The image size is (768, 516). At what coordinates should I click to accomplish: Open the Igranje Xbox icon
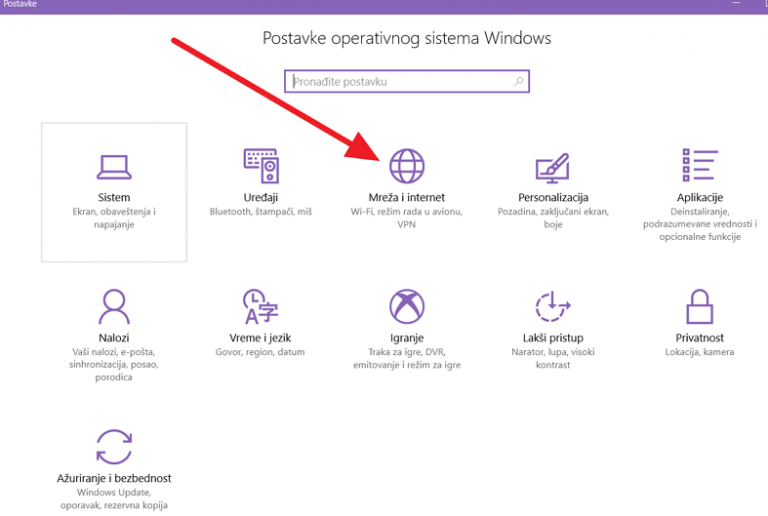(407, 306)
